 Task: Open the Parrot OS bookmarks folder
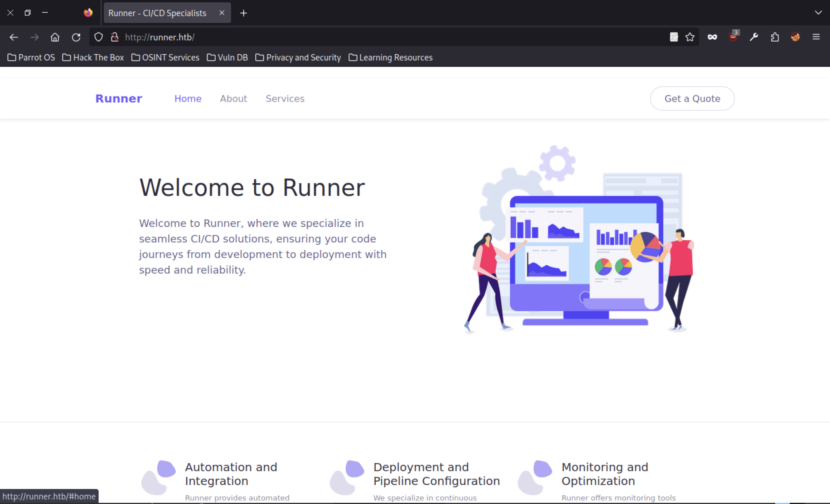[x=31, y=58]
